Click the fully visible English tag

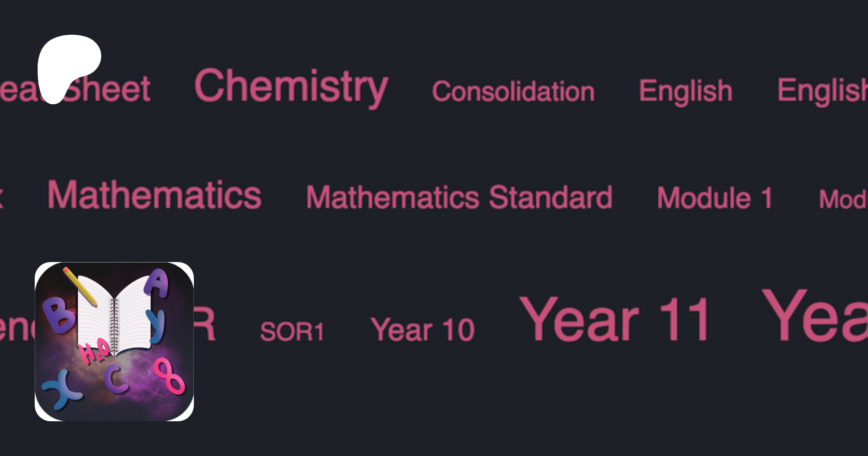point(685,91)
